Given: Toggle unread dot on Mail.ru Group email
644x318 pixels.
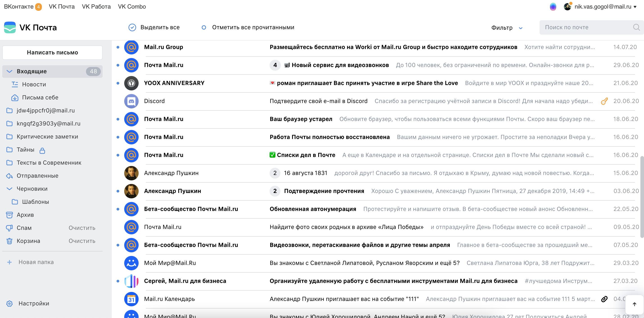Looking at the screenshot, I should pyautogui.click(x=118, y=47).
